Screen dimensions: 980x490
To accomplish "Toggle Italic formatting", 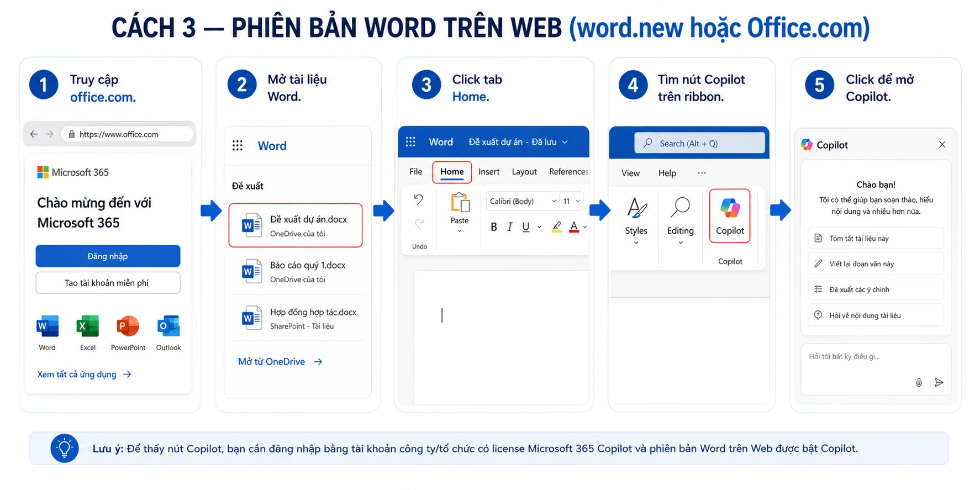I will tap(510, 227).
